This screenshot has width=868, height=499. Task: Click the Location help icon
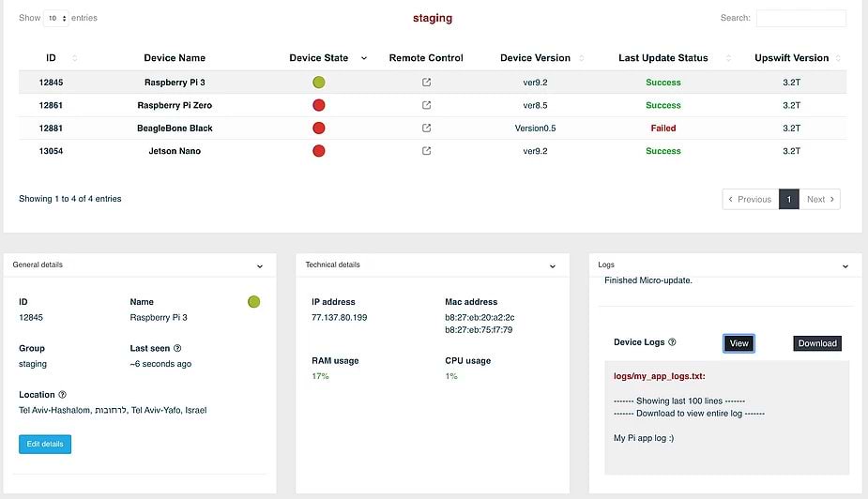62,395
